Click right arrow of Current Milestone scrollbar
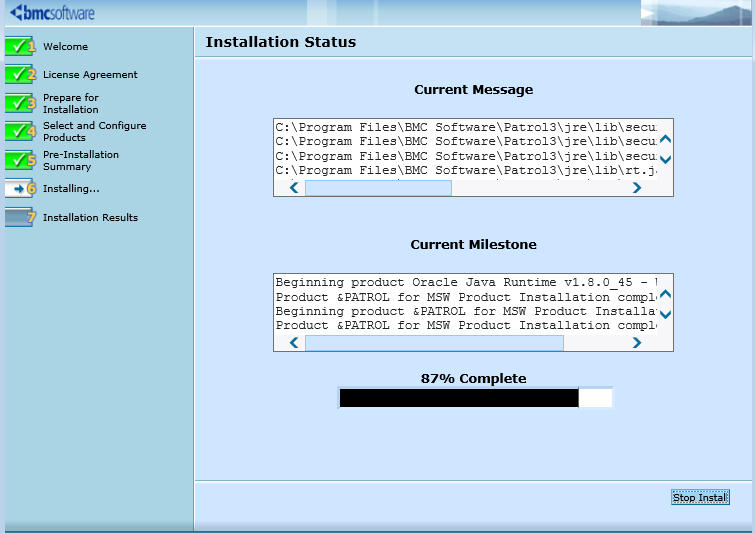This screenshot has height=533, width=755. (x=637, y=343)
